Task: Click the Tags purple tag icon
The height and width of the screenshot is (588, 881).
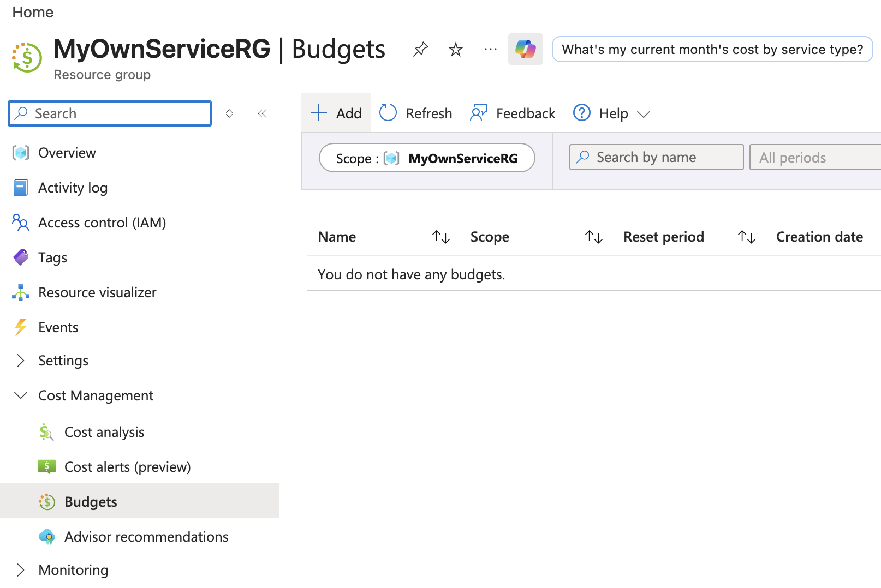Action: tap(21, 257)
